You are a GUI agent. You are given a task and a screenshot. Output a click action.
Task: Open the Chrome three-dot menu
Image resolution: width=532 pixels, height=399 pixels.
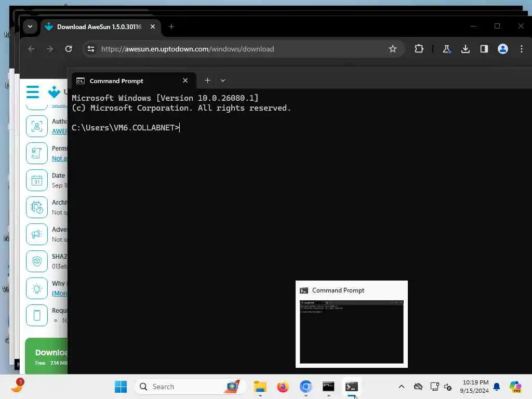click(522, 49)
